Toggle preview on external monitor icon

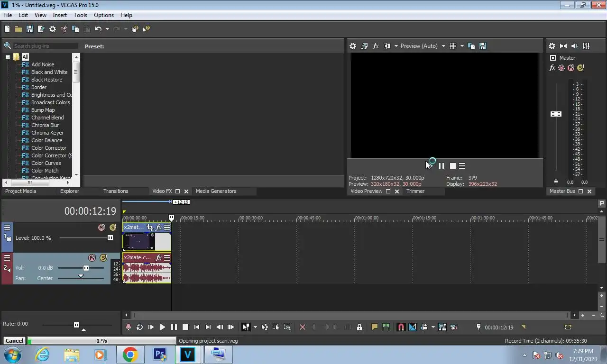[364, 46]
